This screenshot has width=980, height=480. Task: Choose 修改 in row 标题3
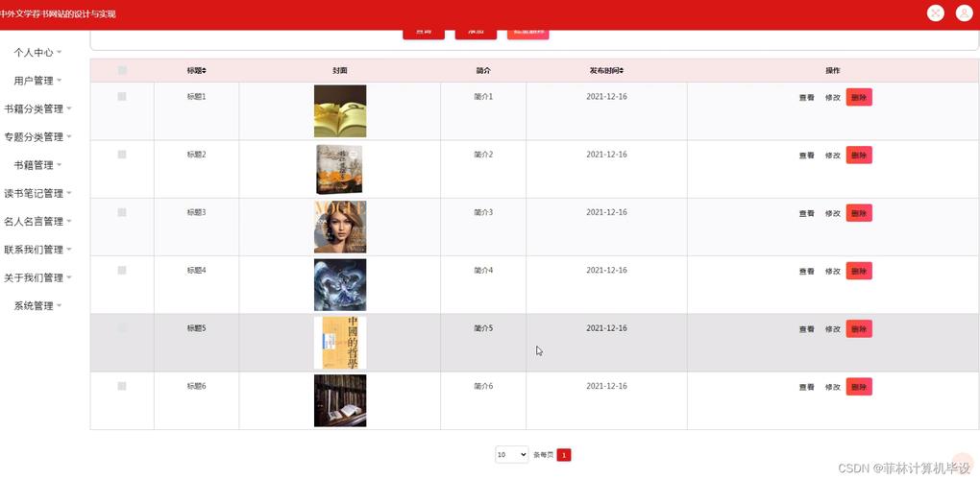[x=832, y=213]
